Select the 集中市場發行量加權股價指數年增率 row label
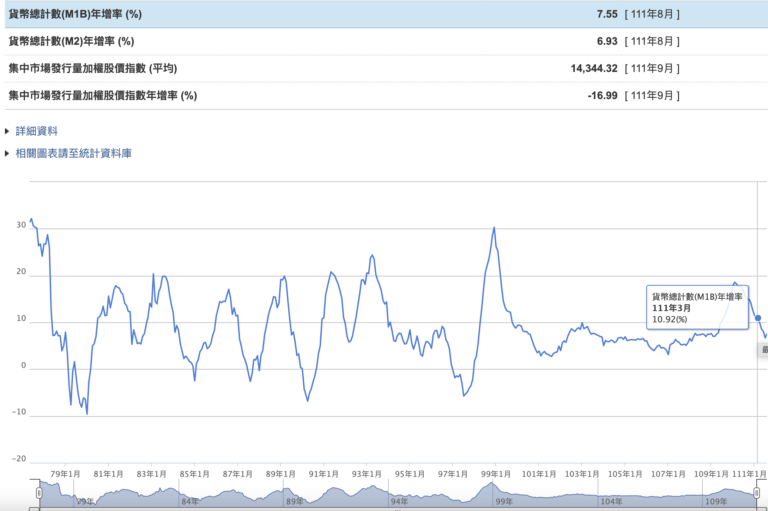The height and width of the screenshot is (511, 768). coord(102,95)
